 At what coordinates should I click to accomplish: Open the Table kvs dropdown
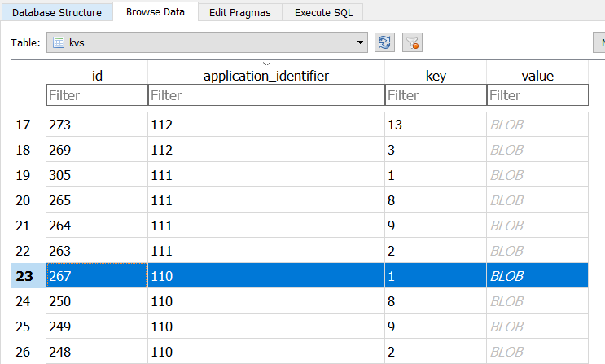click(207, 42)
